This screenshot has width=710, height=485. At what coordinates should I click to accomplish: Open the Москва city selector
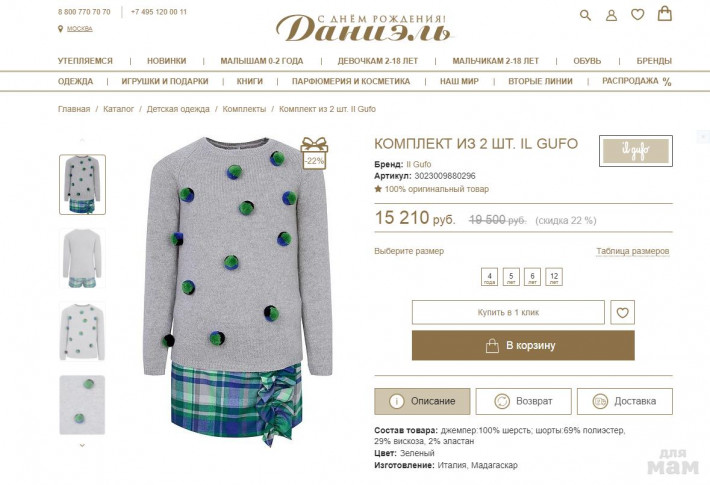pos(79,29)
